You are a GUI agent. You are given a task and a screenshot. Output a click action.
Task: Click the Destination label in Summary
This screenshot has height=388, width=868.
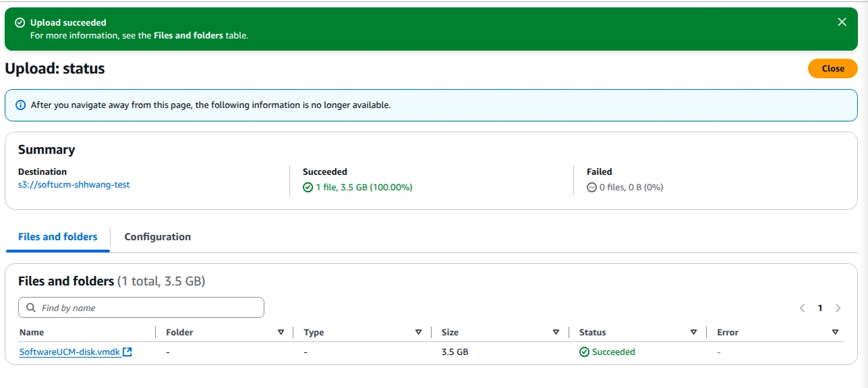click(x=42, y=171)
